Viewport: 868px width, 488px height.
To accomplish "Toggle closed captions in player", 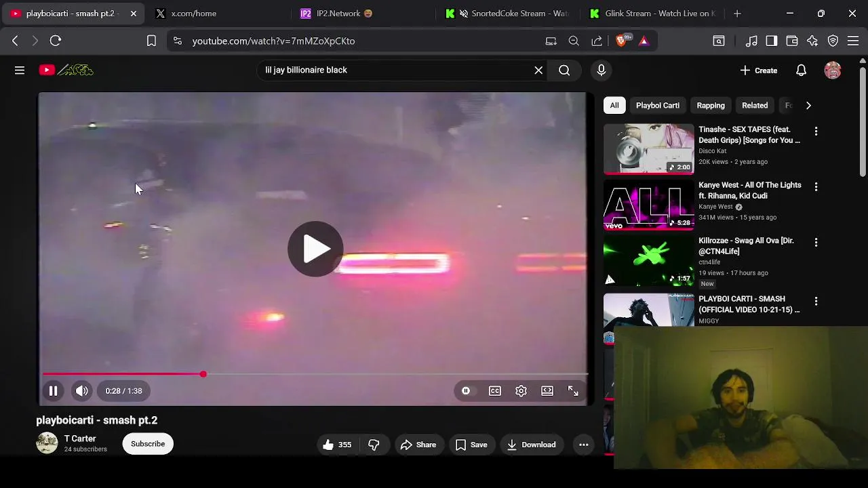I will (495, 390).
